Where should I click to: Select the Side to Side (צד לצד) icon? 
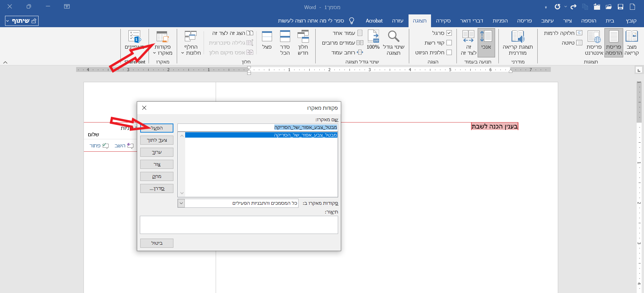coord(468,37)
